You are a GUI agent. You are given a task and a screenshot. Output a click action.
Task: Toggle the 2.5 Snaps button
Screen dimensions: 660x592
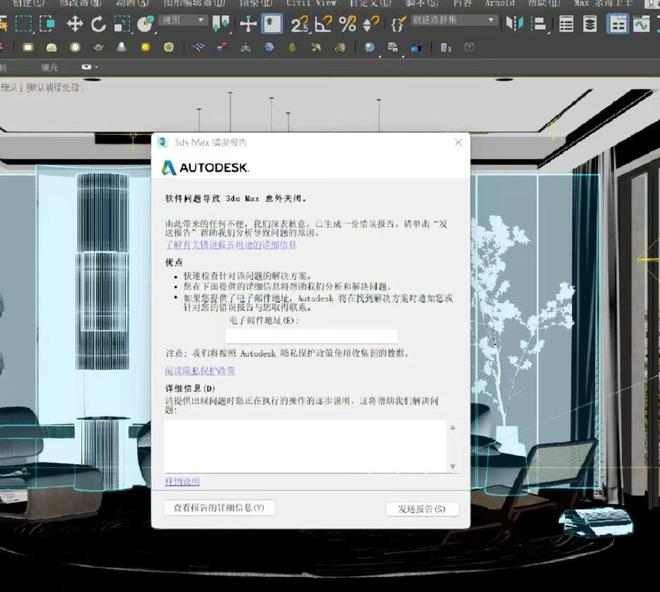point(300,24)
